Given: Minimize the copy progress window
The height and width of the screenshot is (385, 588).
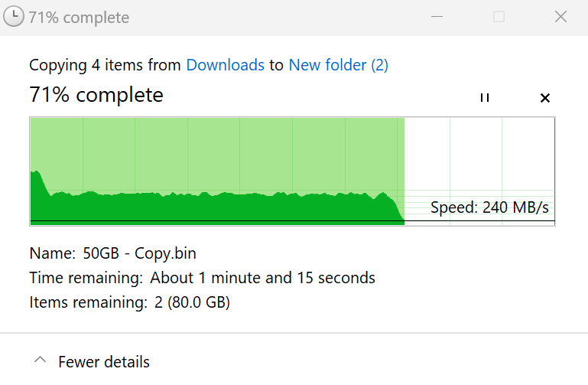Looking at the screenshot, I should 437,17.
